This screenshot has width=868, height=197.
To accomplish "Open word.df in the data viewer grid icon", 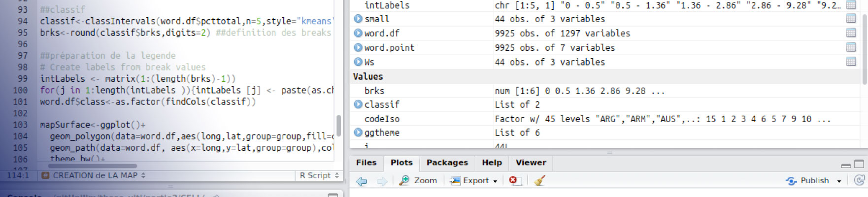I will (851, 33).
